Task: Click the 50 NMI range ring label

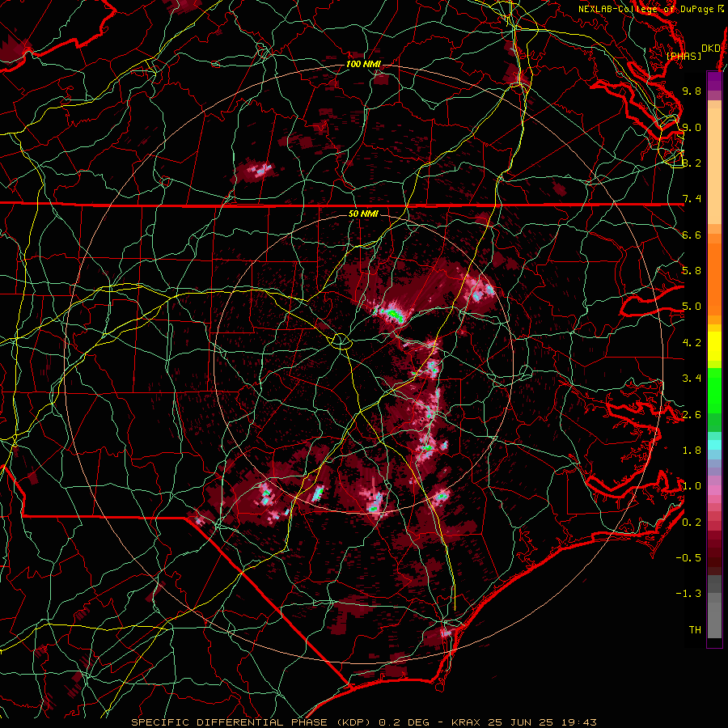Action: click(363, 214)
